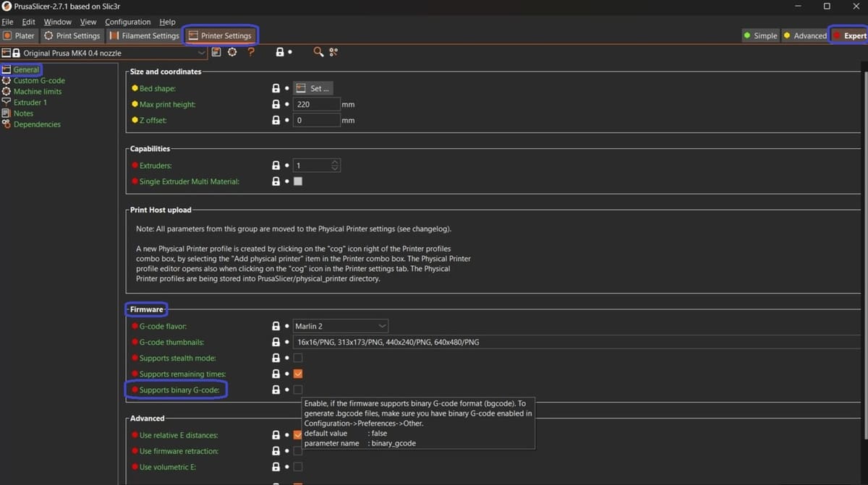Viewport: 868px width, 485px height.
Task: Open Help menu
Action: tap(167, 22)
